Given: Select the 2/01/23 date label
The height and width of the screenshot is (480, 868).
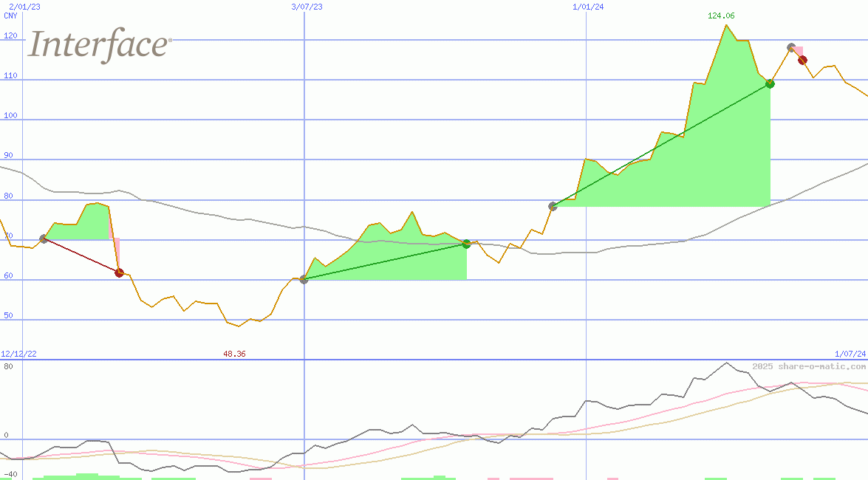Looking at the screenshot, I should coord(24,7).
